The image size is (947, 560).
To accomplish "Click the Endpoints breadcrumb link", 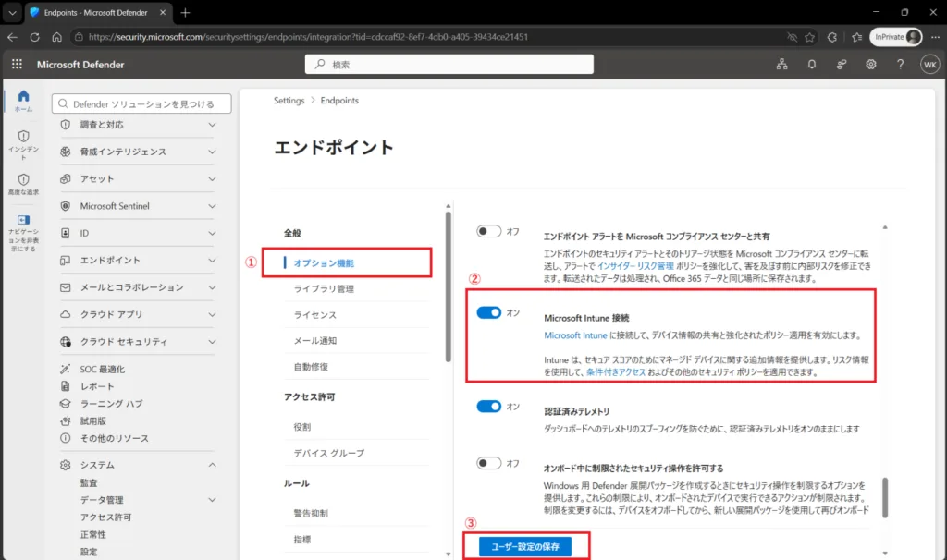I will pos(339,100).
